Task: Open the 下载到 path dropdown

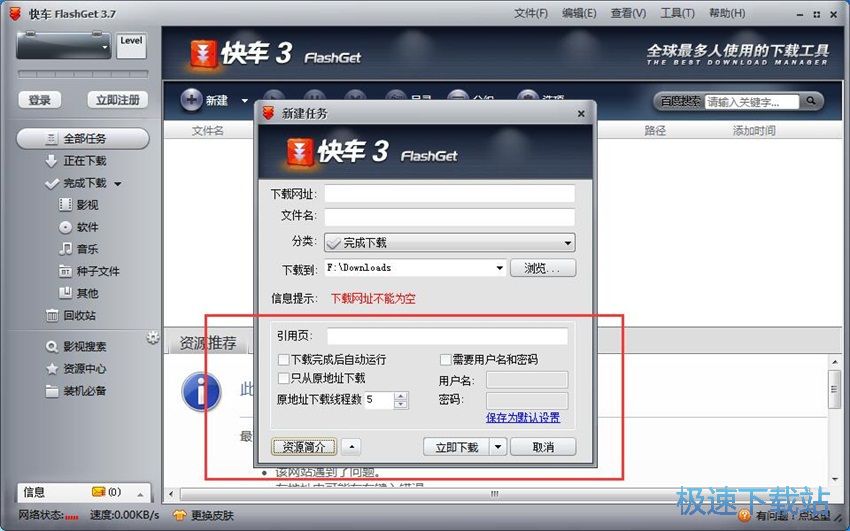Action: click(499, 268)
